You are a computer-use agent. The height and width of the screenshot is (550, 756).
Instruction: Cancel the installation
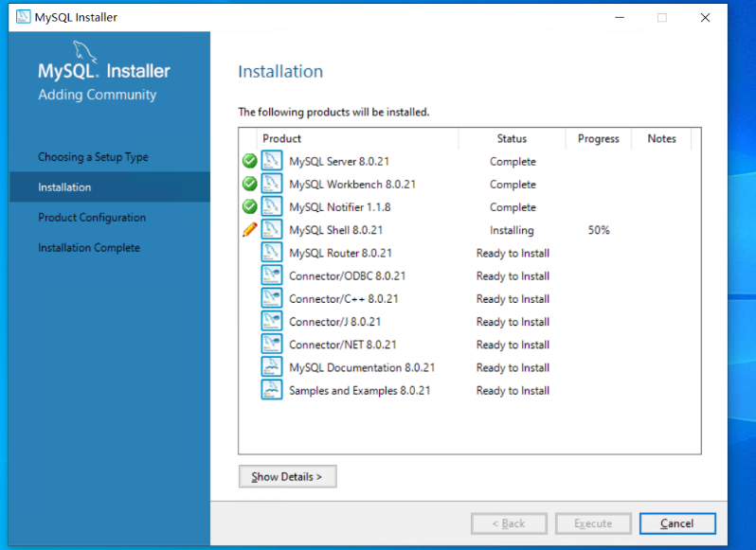(x=677, y=523)
